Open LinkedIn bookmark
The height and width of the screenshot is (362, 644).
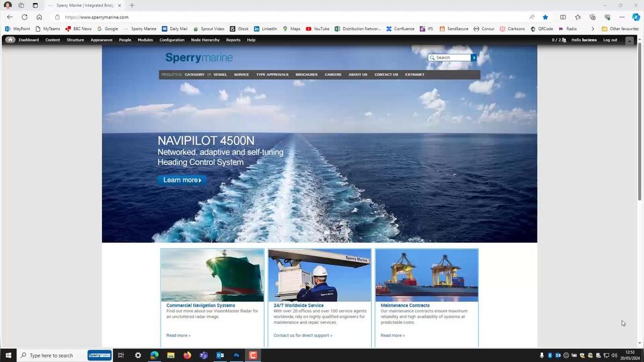click(265, 29)
